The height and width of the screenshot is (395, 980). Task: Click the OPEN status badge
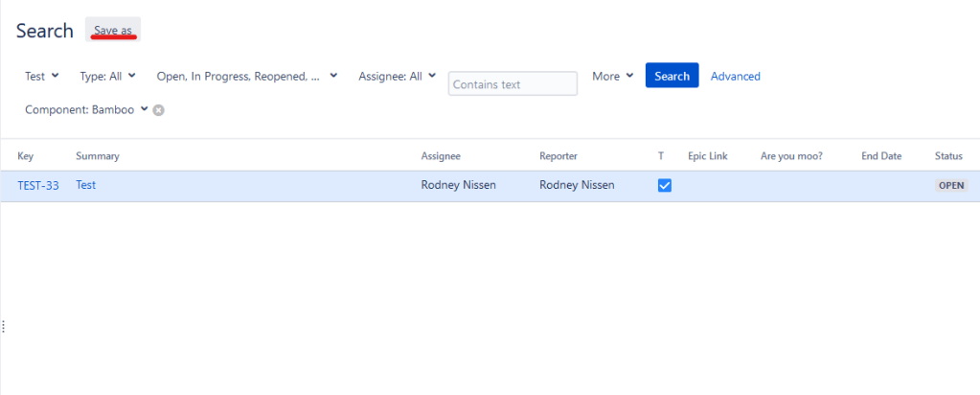coord(950,186)
